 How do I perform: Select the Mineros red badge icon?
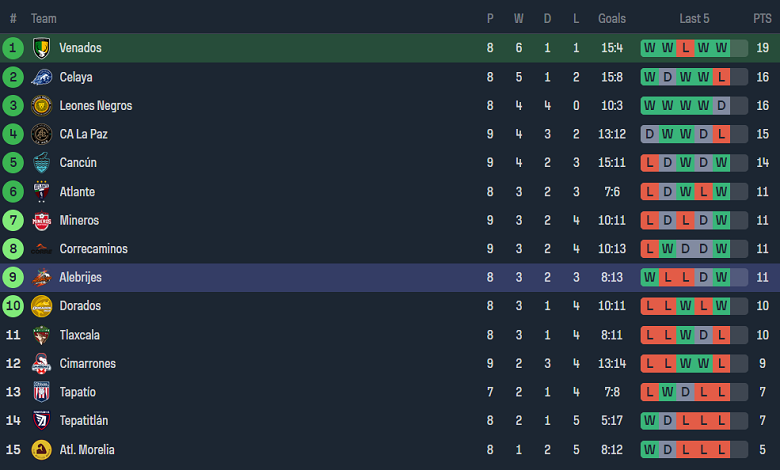(42, 220)
